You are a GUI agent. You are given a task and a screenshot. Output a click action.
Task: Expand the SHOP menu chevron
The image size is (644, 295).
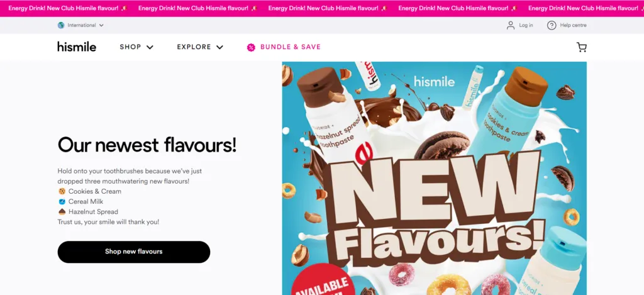150,47
